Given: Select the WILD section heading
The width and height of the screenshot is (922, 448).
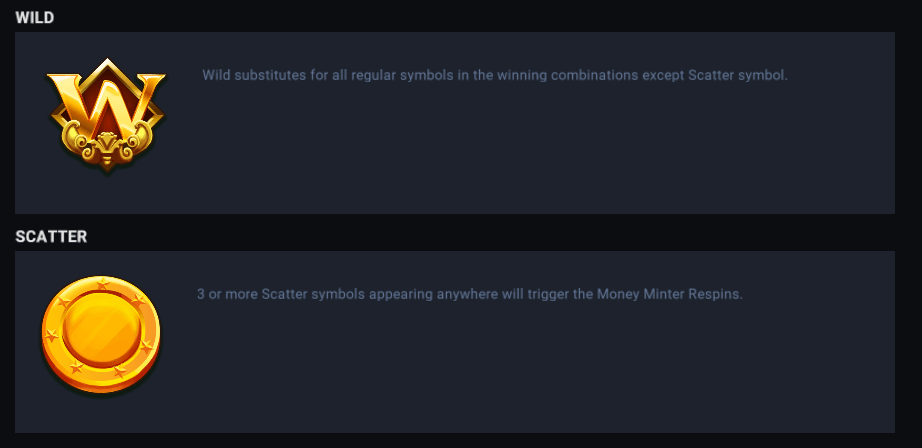Looking at the screenshot, I should tap(35, 18).
